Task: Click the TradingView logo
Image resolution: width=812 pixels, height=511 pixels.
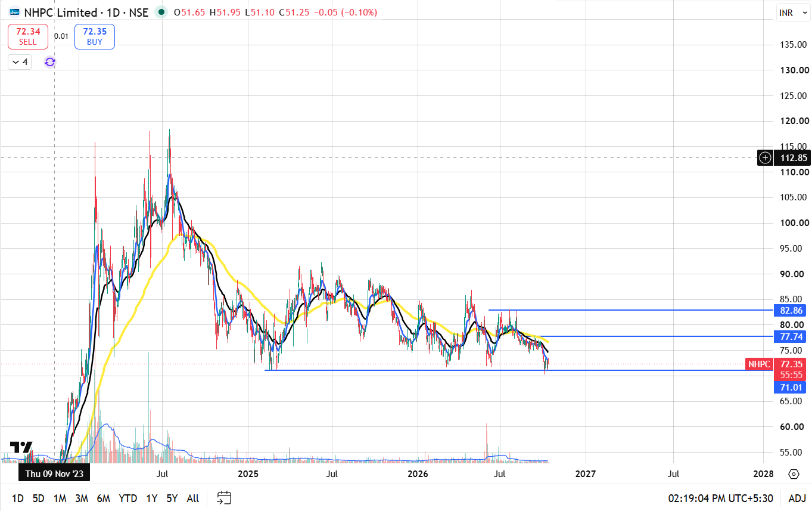Action: (21, 448)
